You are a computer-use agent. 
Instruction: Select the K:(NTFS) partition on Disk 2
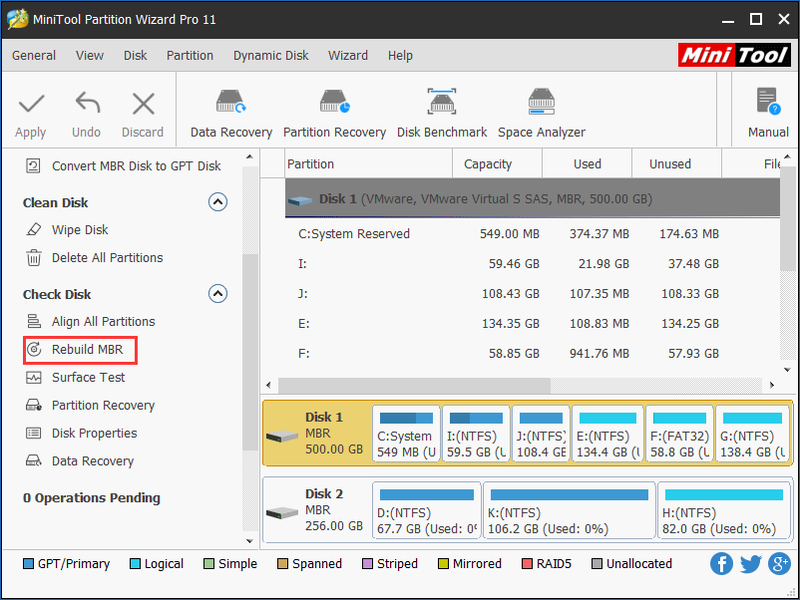pyautogui.click(x=569, y=511)
